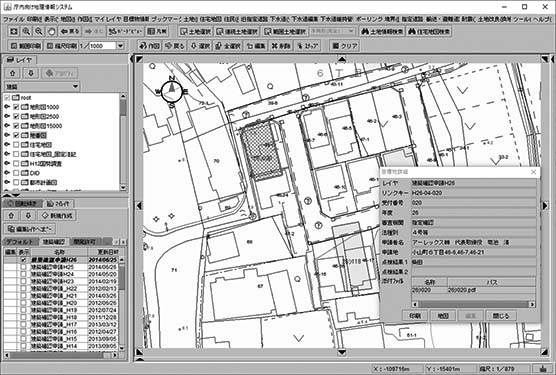Open 土地情報検索 binoculars search
This screenshot has height=375, width=556.
(x=382, y=32)
